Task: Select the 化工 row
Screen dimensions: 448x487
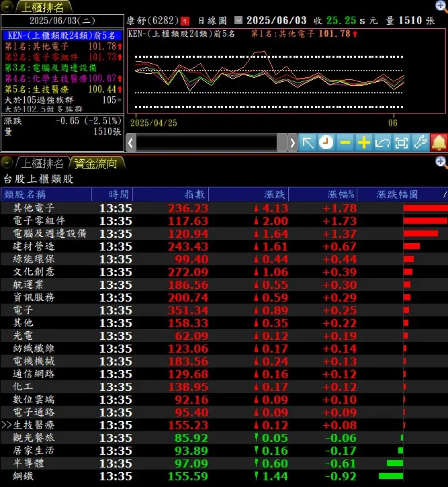Action: click(x=224, y=386)
